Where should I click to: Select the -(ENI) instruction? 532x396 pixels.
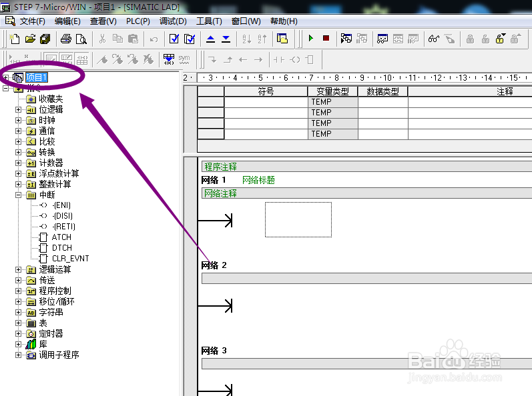[61, 205]
